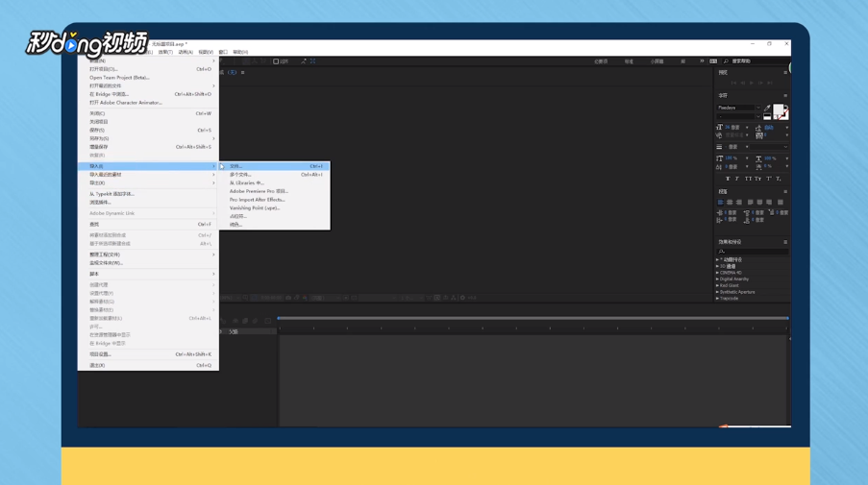Click the leading icon in Character panel
The height and width of the screenshot is (485, 868).
tap(759, 128)
